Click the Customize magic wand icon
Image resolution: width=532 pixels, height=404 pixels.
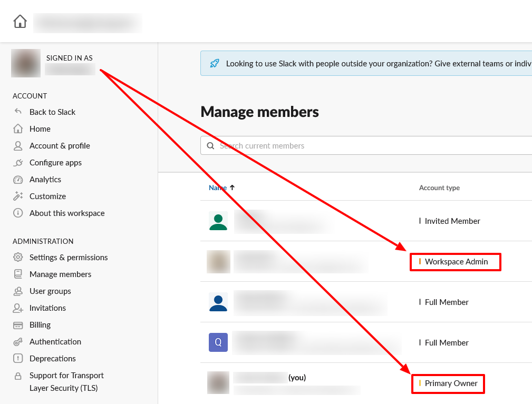pos(18,196)
